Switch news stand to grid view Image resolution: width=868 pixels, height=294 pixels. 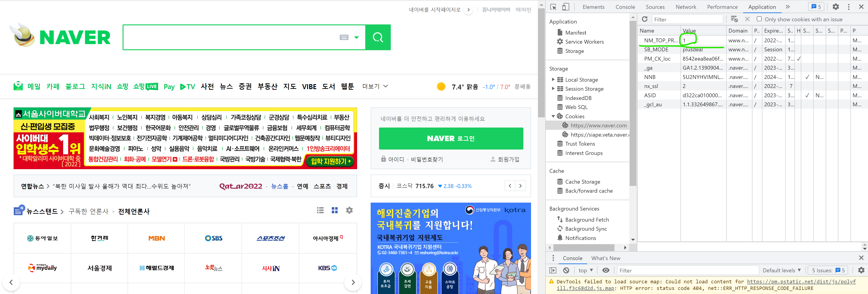click(334, 211)
